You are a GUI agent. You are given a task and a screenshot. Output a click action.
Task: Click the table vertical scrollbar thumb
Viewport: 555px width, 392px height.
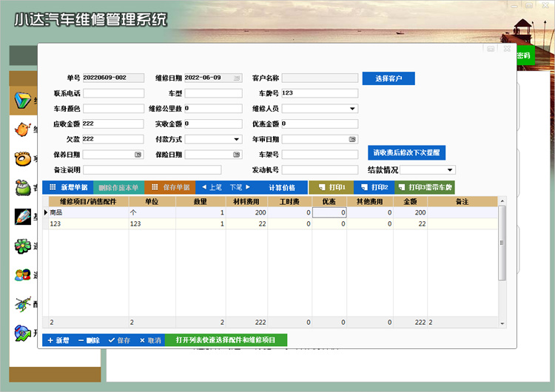point(502,243)
